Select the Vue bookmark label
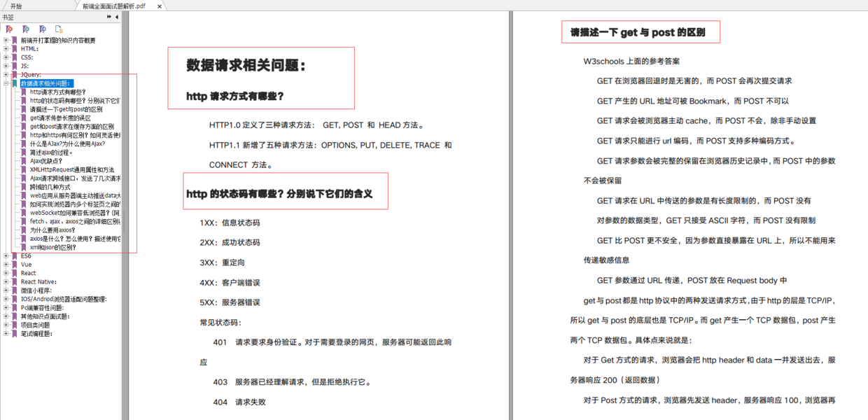Viewport: 868px width, 420px height. point(26,265)
